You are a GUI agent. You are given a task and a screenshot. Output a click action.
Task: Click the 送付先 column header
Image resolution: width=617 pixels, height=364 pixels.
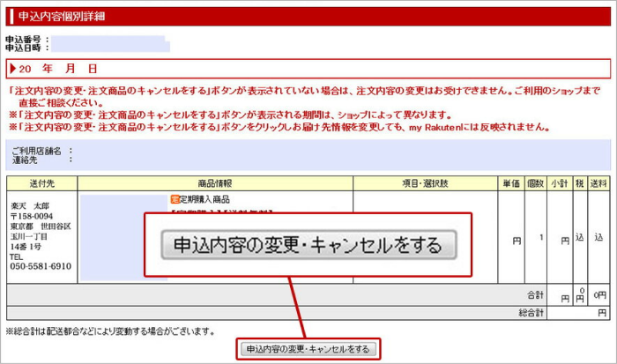point(41,183)
